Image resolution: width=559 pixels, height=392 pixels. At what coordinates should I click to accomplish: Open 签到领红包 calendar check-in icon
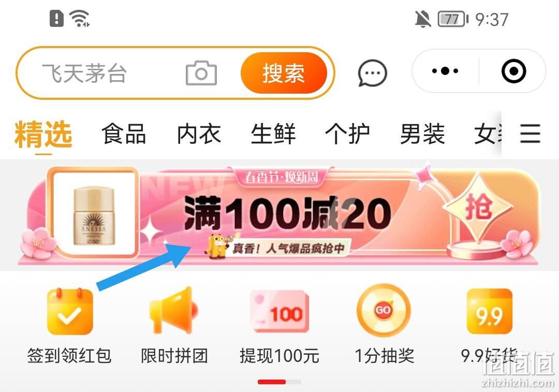[70, 311]
